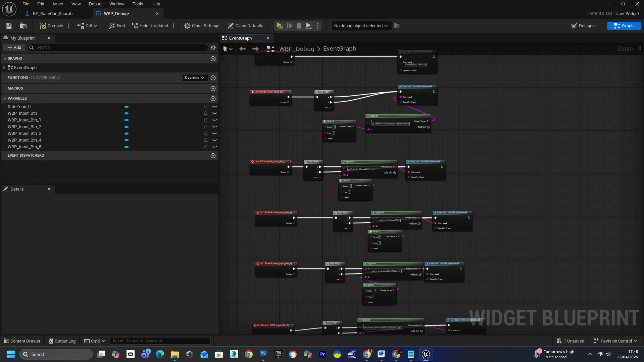Click the WBP_Input_Btn_3 variable type color pill
The height and width of the screenshot is (362, 644).
pyautogui.click(x=127, y=134)
